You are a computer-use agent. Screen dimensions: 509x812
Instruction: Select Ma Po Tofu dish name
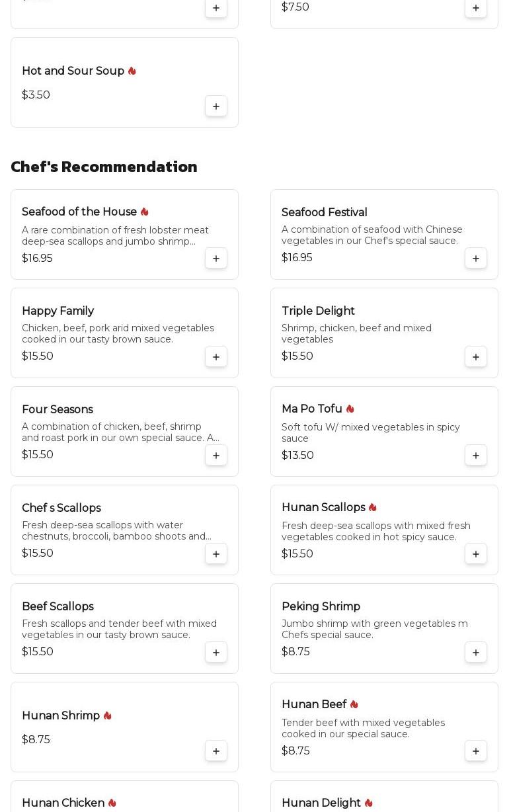pos(311,409)
